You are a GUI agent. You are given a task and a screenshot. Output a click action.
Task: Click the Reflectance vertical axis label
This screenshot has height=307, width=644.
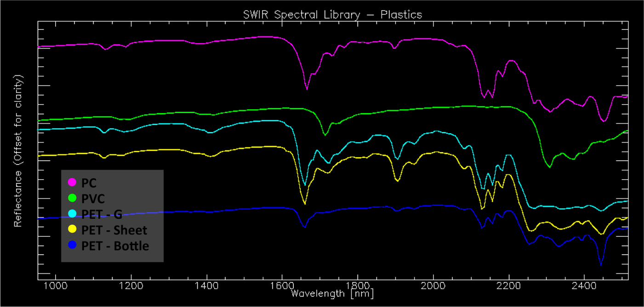coord(18,150)
